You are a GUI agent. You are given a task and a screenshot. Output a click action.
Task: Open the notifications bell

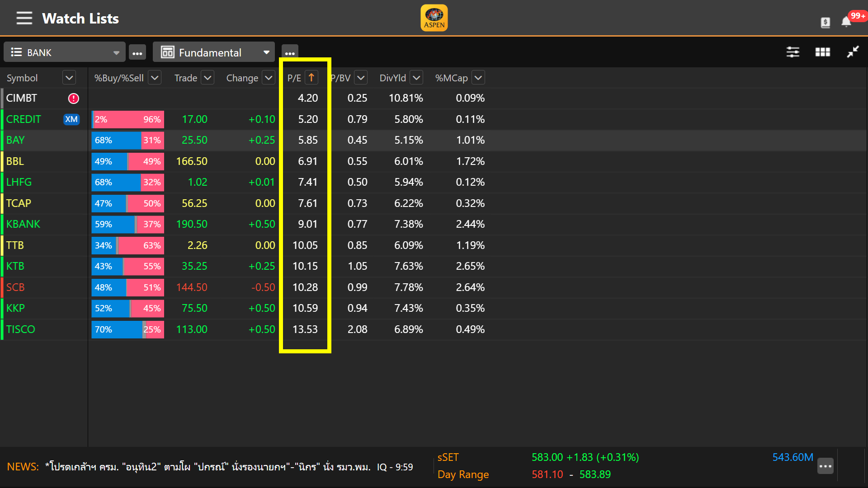[x=846, y=22]
